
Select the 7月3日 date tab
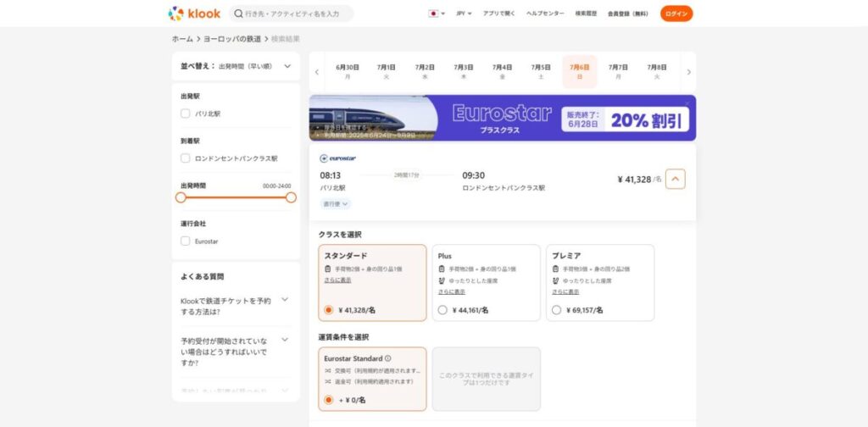coord(464,71)
